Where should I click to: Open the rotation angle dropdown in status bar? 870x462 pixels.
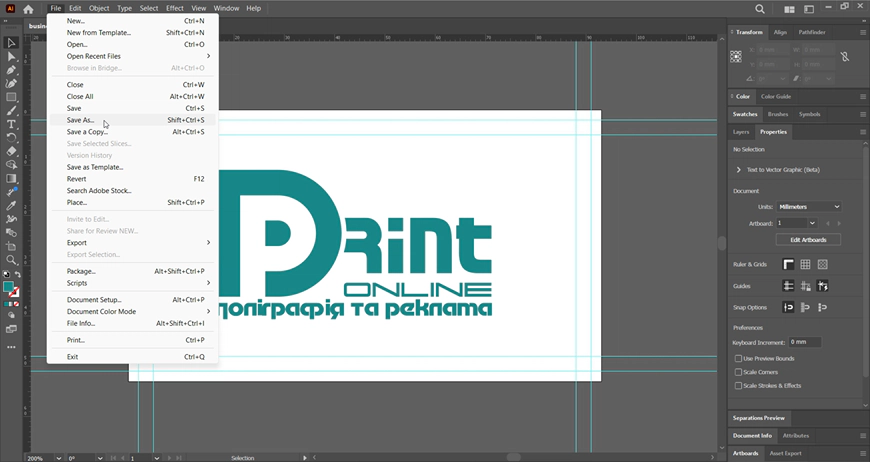coord(100,458)
